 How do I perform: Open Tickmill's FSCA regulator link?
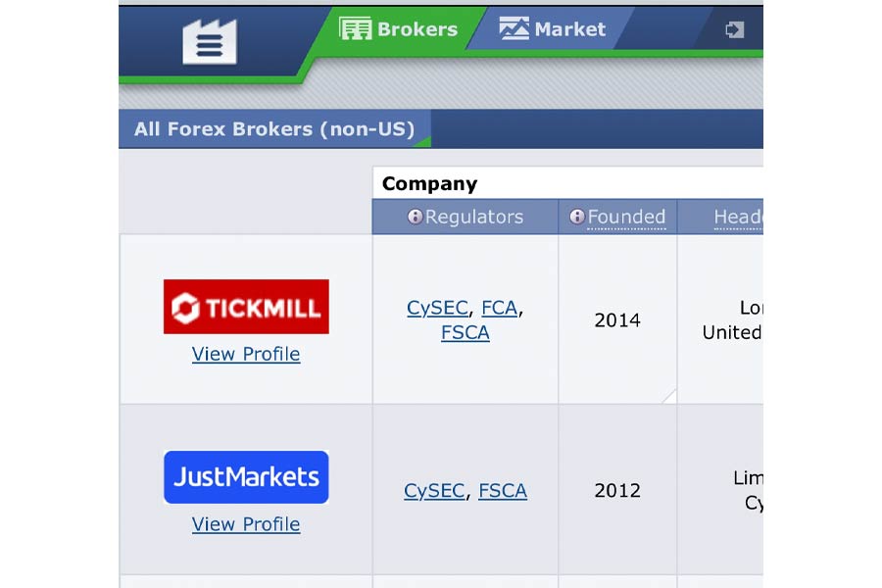point(465,332)
